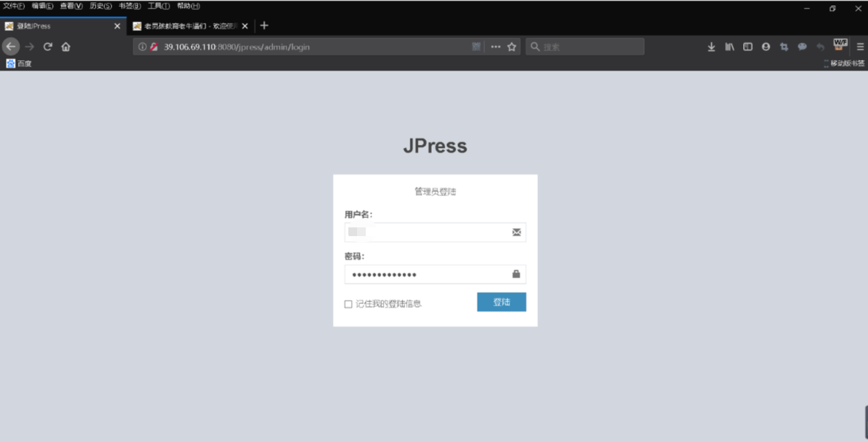
Task: Open the 文件(F) menu
Action: click(x=14, y=6)
